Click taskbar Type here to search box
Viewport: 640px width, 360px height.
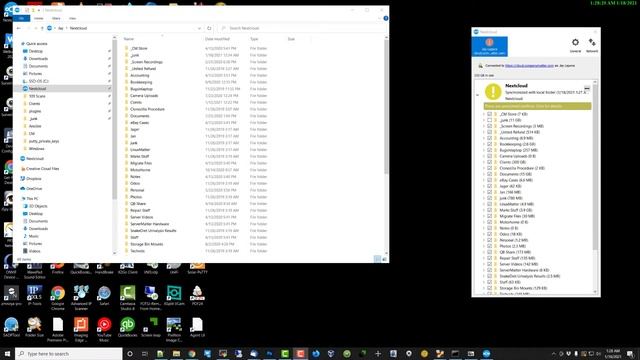69,353
